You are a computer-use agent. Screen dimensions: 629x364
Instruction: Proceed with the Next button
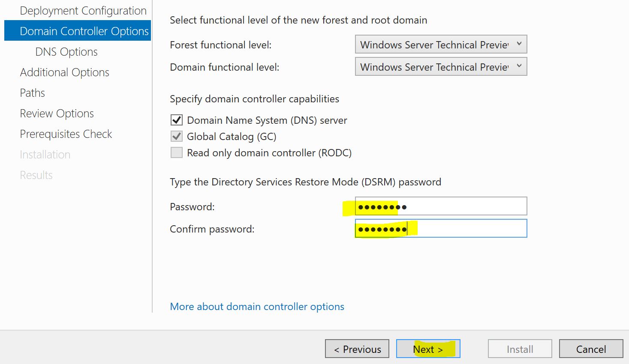coord(428,349)
